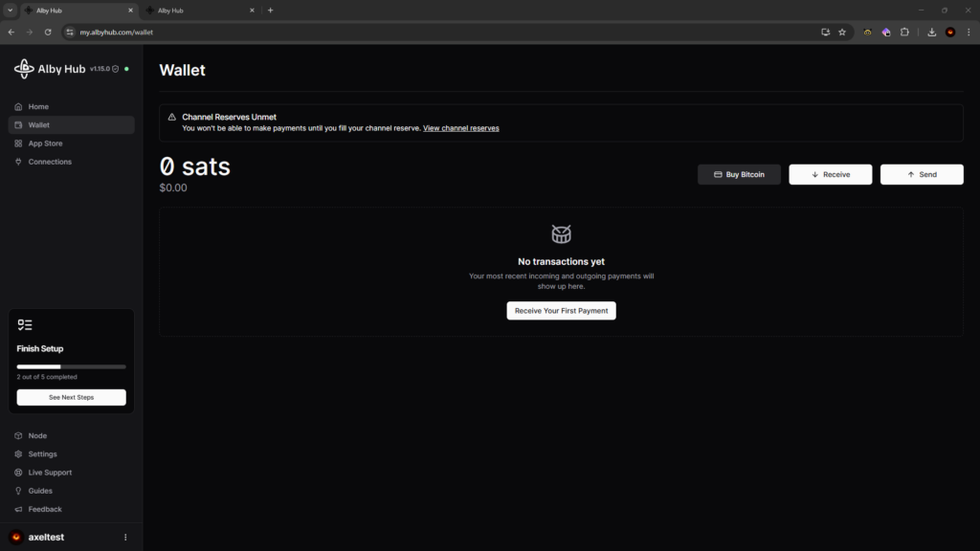Click the Alby Hub logo icon
The width and height of the screenshot is (980, 551).
[24, 69]
